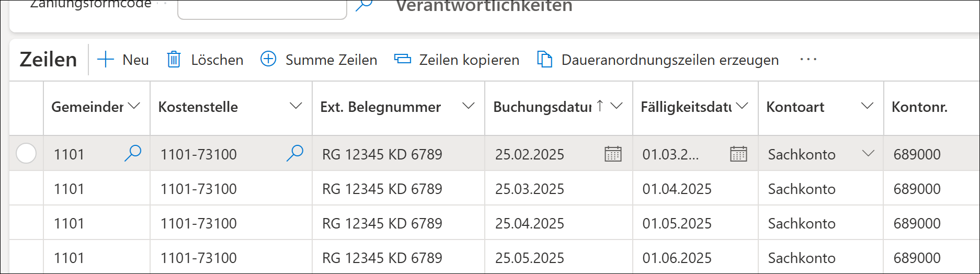Click the Summe Zeilen circled-plus icon
980x274 pixels.
(268, 59)
